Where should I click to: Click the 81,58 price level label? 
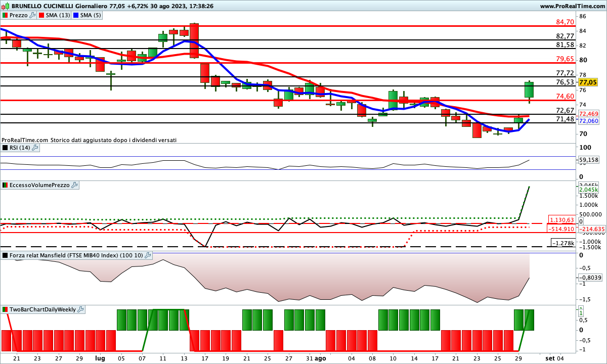coord(565,44)
